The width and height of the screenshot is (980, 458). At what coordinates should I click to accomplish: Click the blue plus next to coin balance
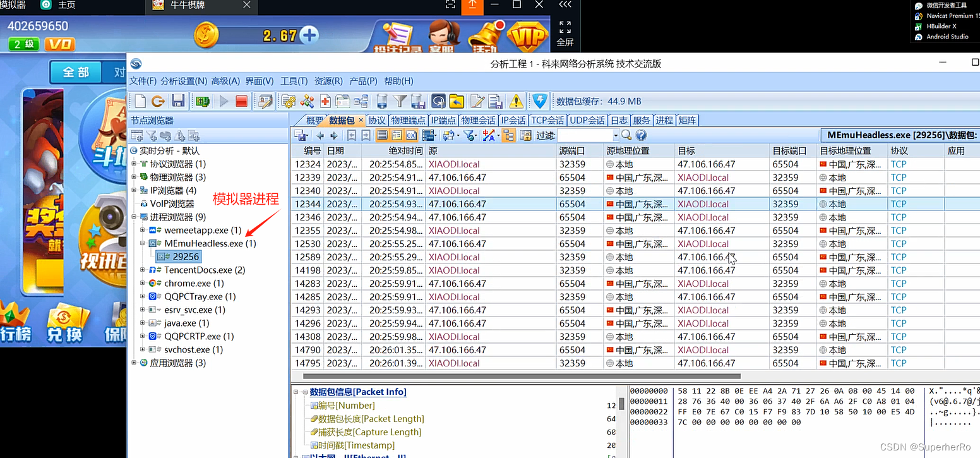[x=309, y=35]
